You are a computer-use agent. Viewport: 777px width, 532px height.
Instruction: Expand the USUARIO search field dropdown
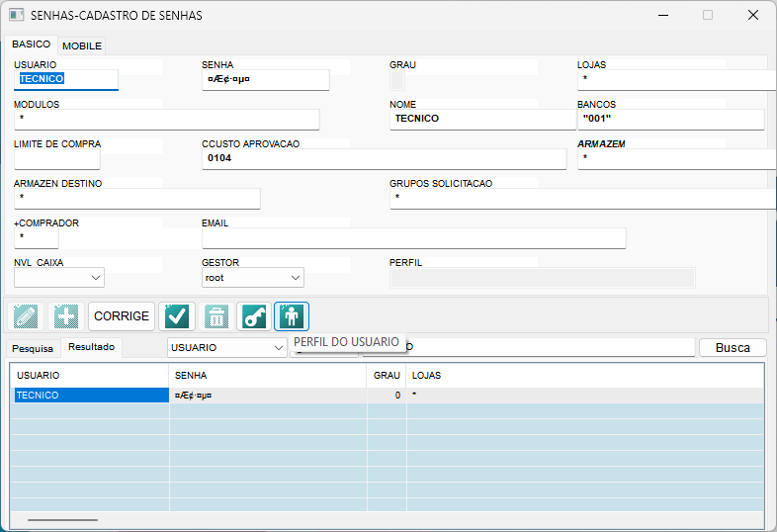(278, 348)
